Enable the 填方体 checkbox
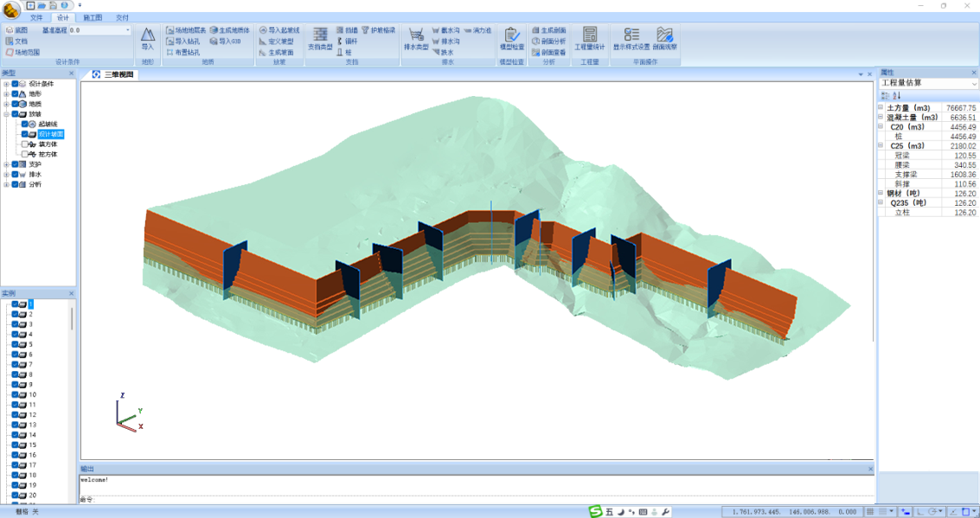The width and height of the screenshot is (980, 518). (26, 144)
